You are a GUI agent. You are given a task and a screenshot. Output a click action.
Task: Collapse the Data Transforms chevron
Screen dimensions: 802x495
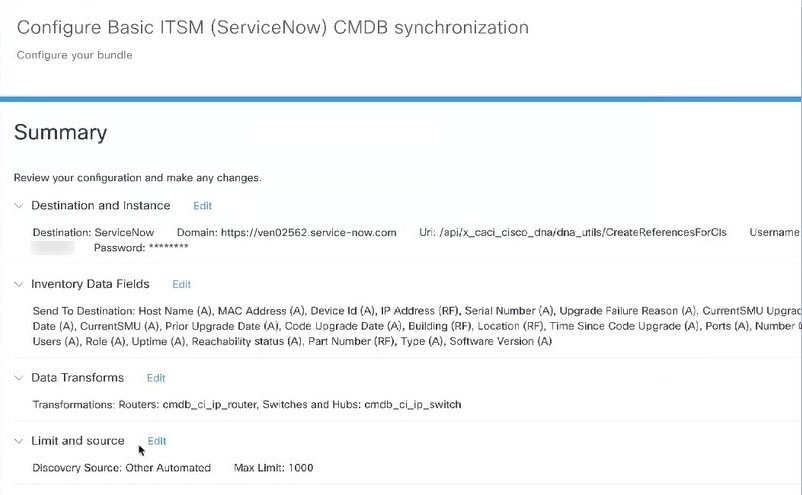tap(19, 378)
